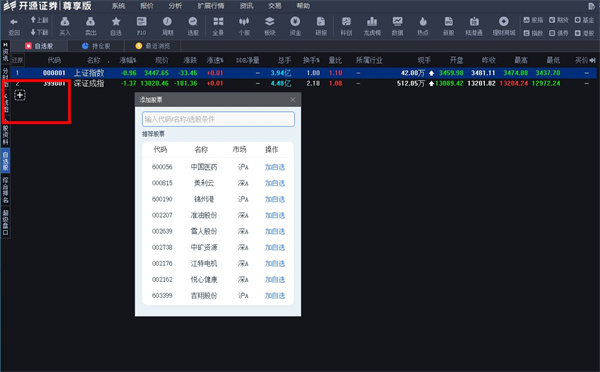Open the 资讯 menu

pyautogui.click(x=246, y=6)
